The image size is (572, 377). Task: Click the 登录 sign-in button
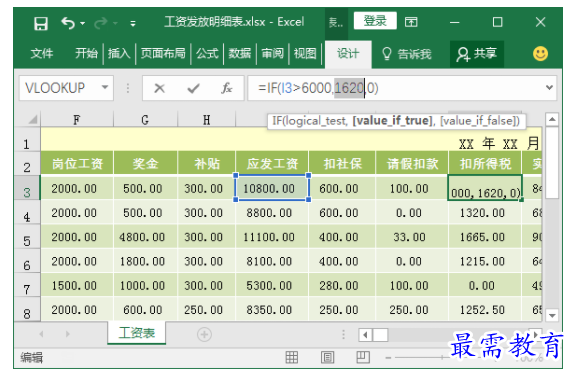(375, 21)
